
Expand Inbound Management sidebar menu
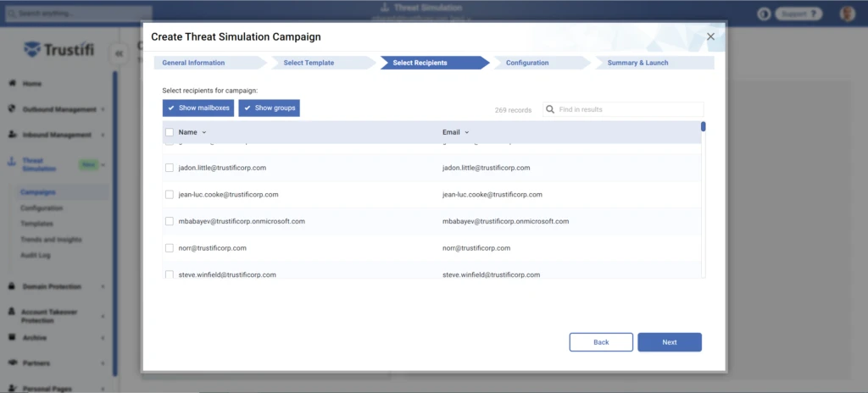click(103, 135)
